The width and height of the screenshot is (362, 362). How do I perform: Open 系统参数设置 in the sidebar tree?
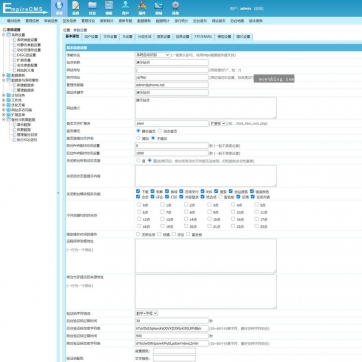pyautogui.click(x=27, y=40)
